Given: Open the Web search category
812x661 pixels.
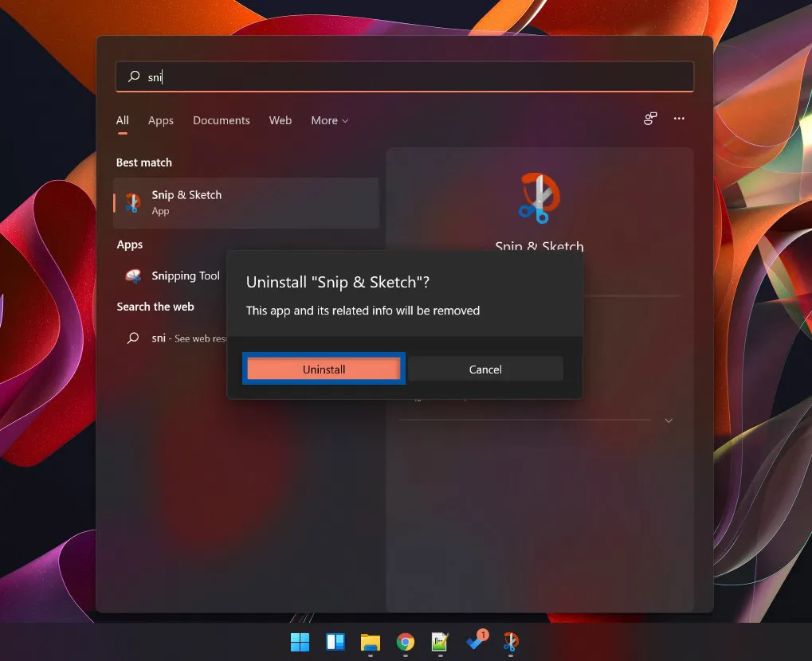Looking at the screenshot, I should click(280, 120).
